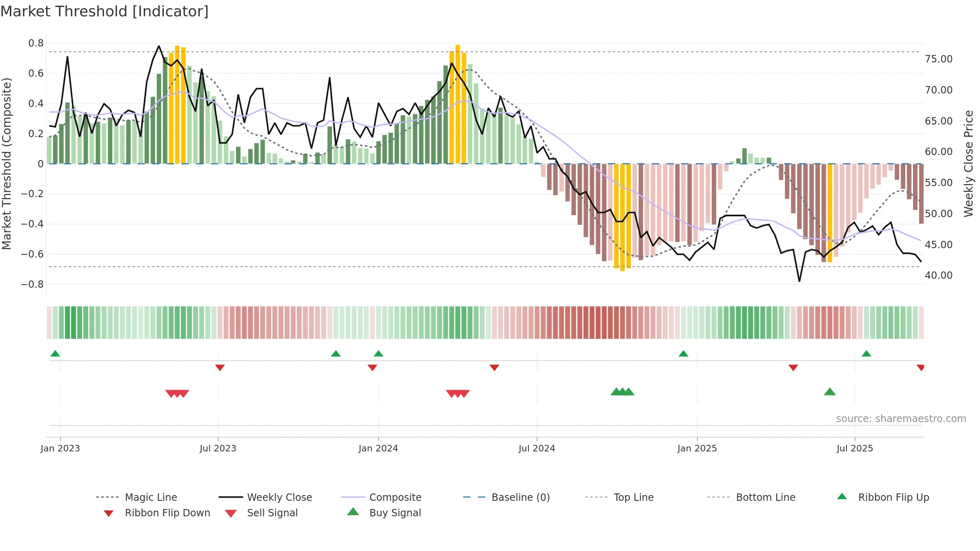Click the −0.8 tick on left axis
The height and width of the screenshot is (551, 980).
point(32,284)
